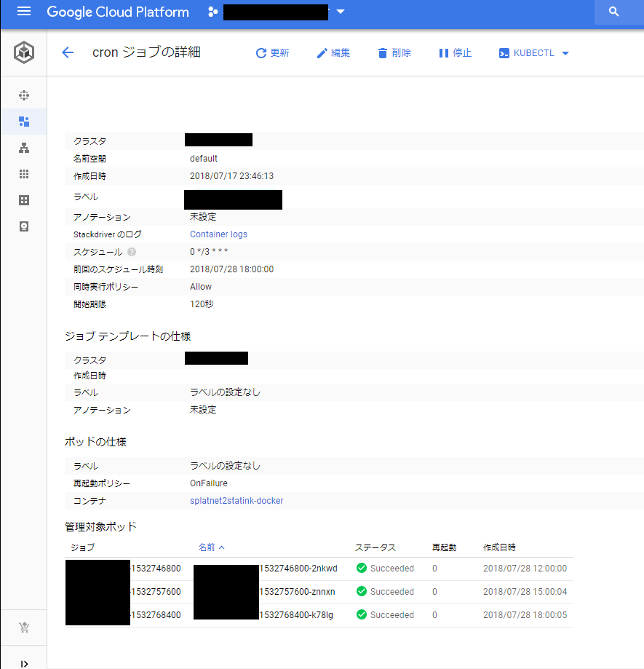Open the Applications dotted-grid sidebar icon
The height and width of the screenshot is (669, 644).
[24, 174]
